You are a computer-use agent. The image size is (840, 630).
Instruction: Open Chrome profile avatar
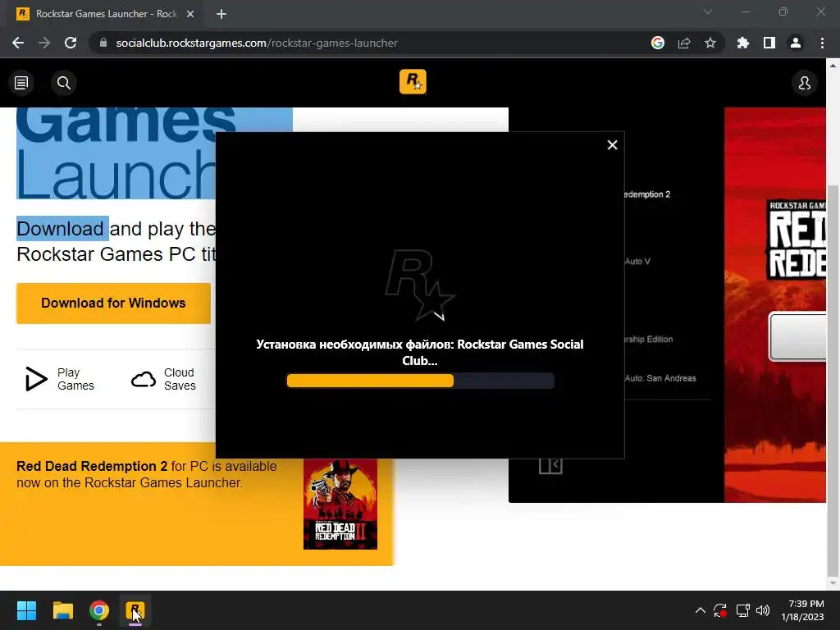(x=796, y=43)
